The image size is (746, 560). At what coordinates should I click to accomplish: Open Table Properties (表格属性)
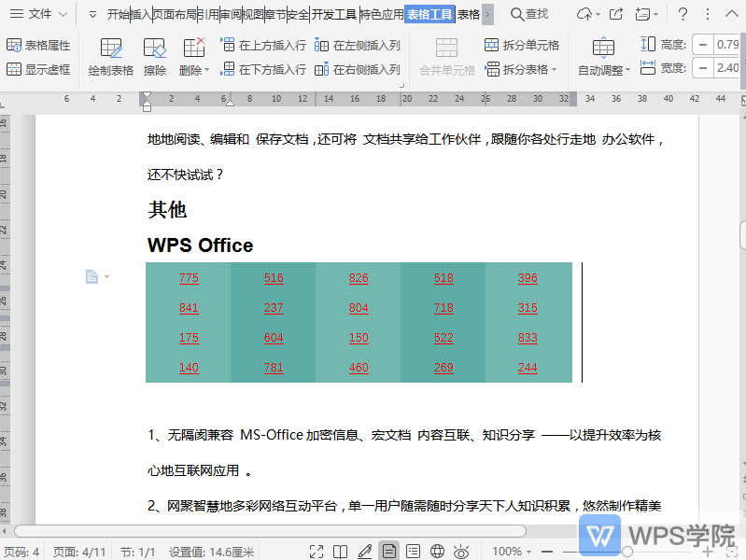[38, 45]
